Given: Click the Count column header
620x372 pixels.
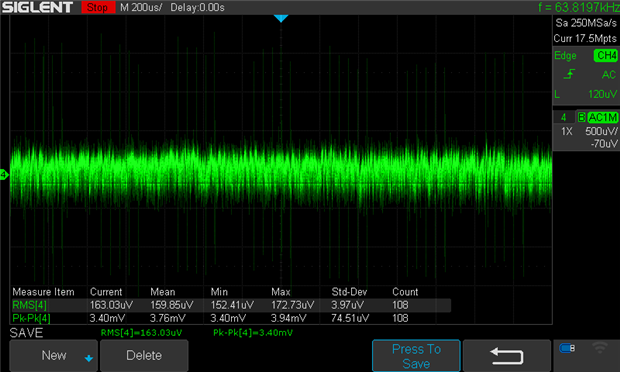Looking at the screenshot, I should (405, 292).
